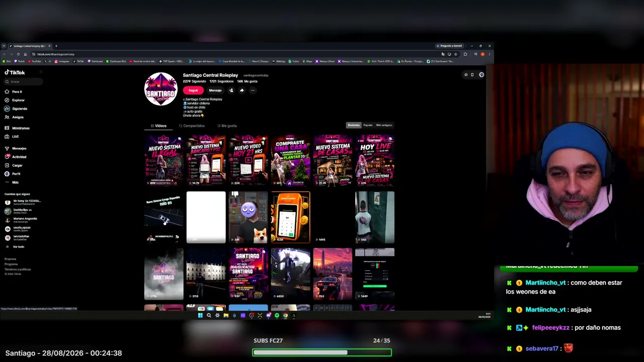Reload the page with the browser refresh icon
Image resolution: width=644 pixels, height=362 pixels.
point(18,54)
